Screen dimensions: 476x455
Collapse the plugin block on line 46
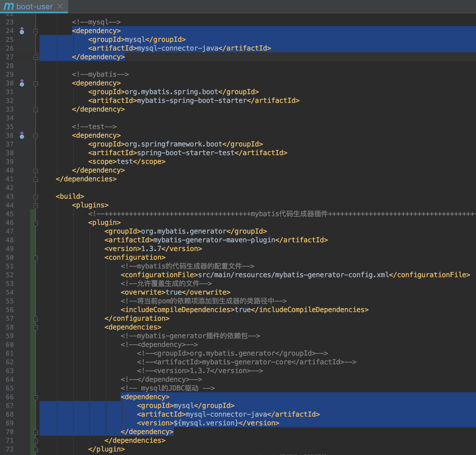pyautogui.click(x=36, y=223)
